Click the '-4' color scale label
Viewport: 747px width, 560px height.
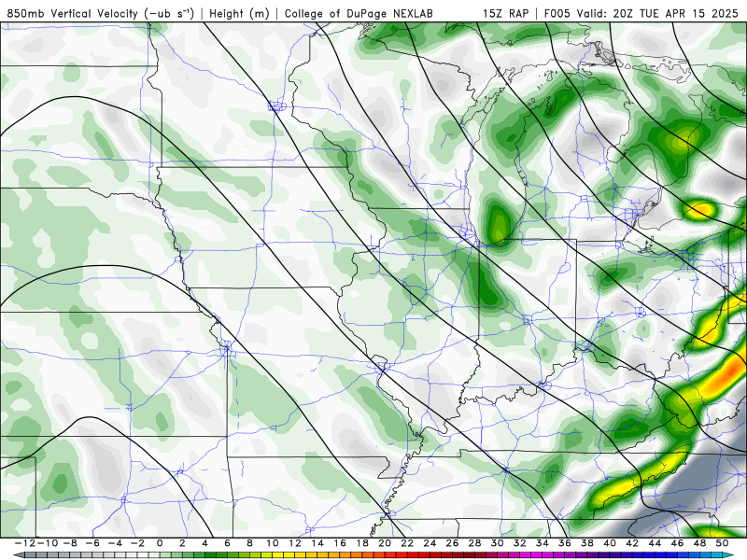coord(115,543)
